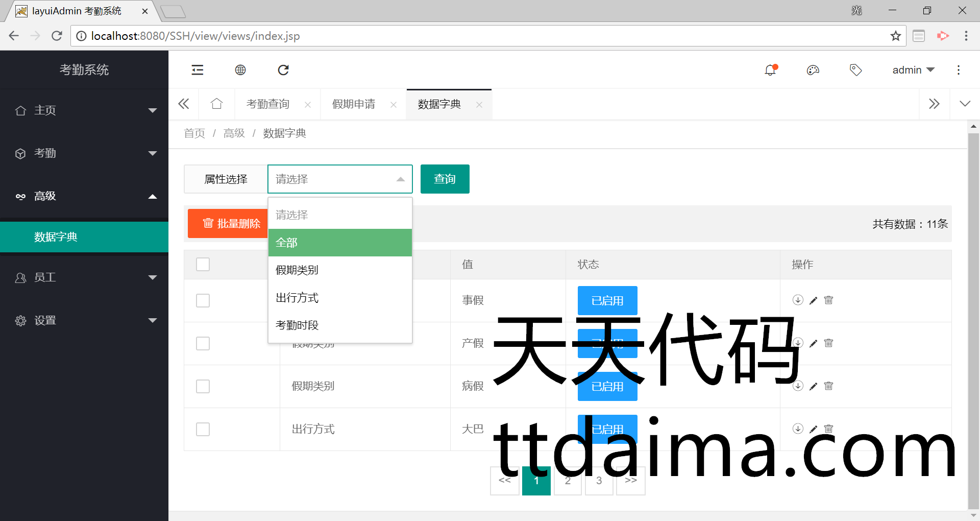Click the sidebar collapse menu icon
The width and height of the screenshot is (980, 521).
pyautogui.click(x=198, y=70)
